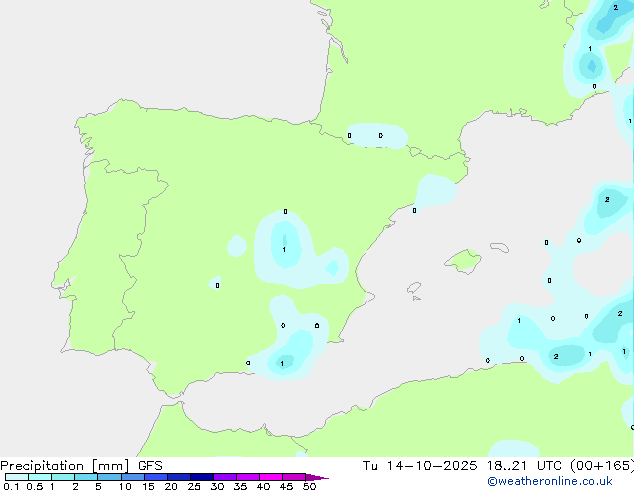Click the '(00+165)' forecast offset text
Viewport: 634px width, 490px height.
[602, 466]
